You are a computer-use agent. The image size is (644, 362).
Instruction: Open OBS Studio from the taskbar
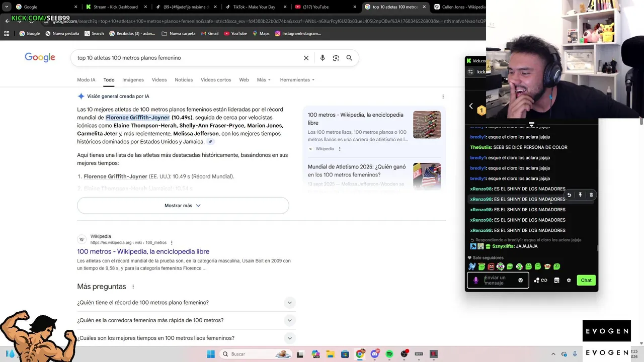[404, 354]
